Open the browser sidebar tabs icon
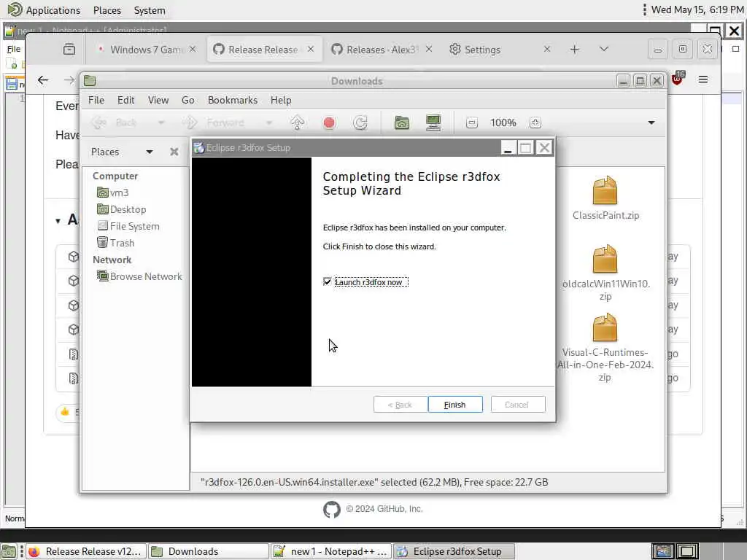 point(69,49)
